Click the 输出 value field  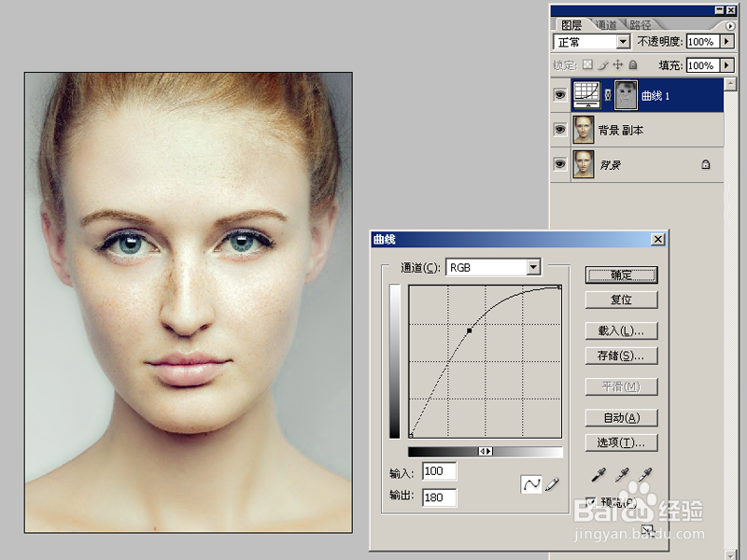point(439,497)
